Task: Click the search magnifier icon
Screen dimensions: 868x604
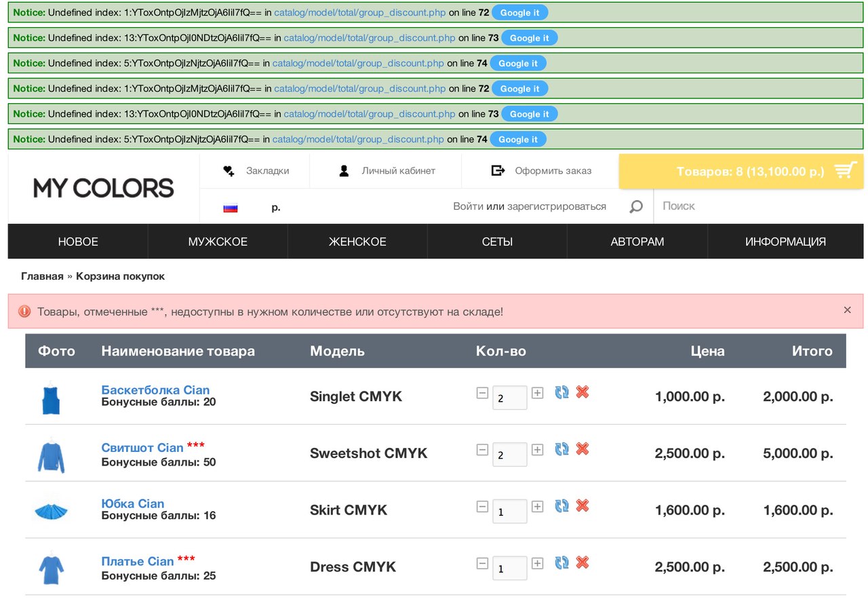Action: [x=635, y=206]
